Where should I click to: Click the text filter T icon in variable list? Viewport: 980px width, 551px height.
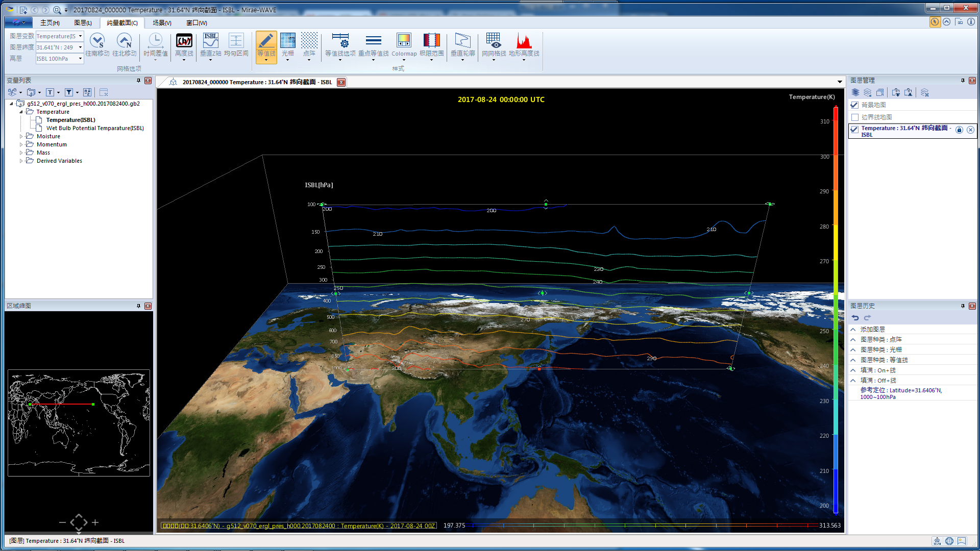50,92
